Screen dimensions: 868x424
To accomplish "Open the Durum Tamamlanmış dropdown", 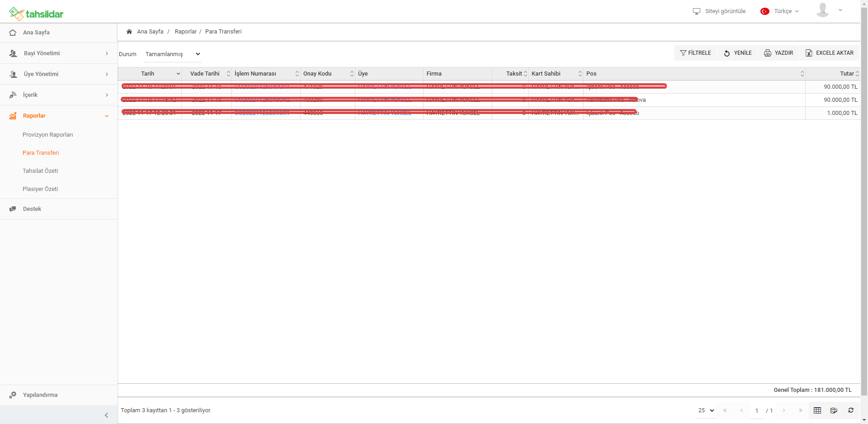I will click(173, 54).
